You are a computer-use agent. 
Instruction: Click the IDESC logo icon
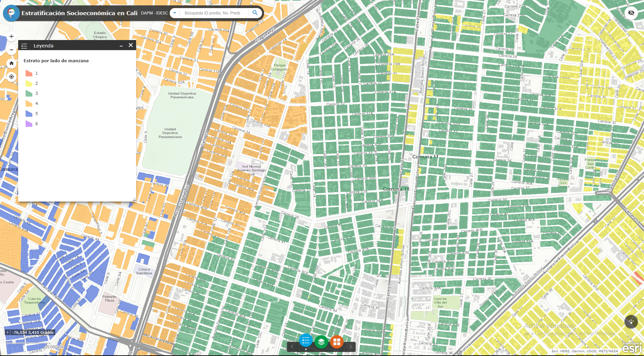11,13
